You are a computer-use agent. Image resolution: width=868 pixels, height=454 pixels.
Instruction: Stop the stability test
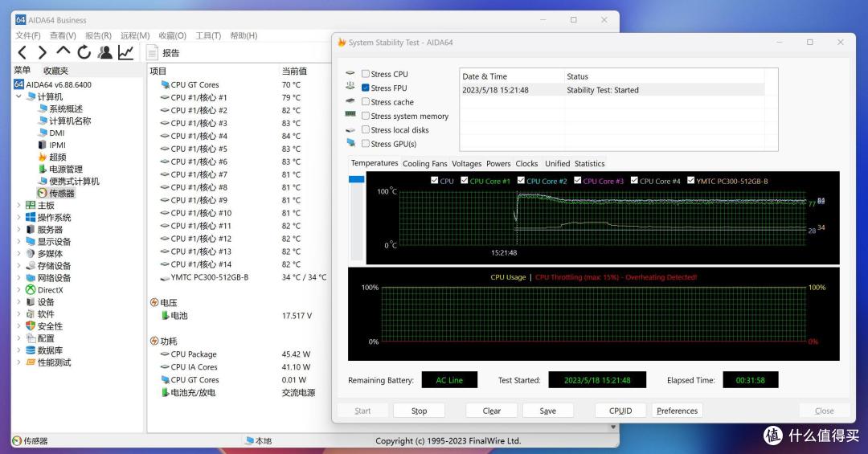419,411
